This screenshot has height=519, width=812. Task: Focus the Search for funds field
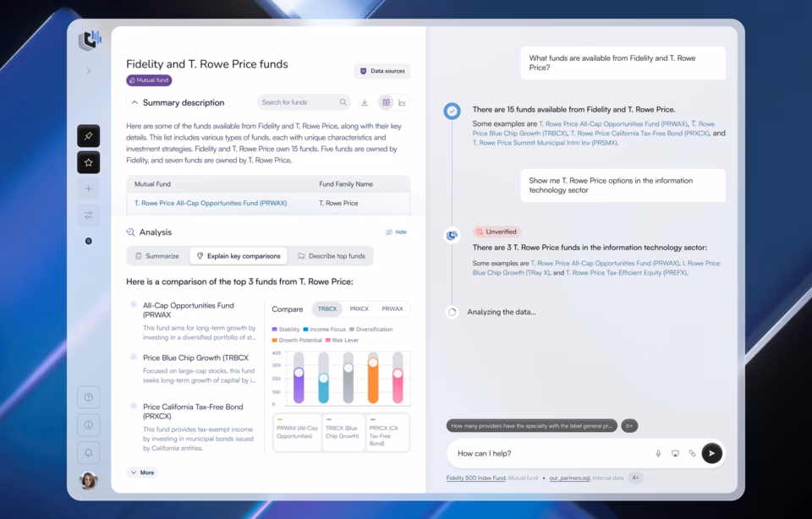tap(304, 102)
